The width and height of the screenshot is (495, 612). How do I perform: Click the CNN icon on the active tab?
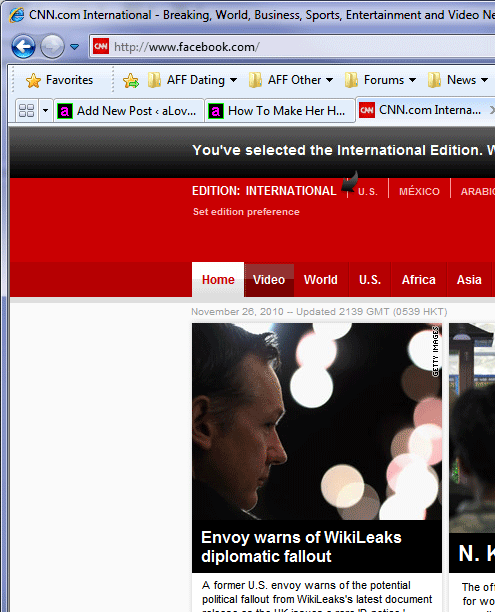tap(367, 110)
